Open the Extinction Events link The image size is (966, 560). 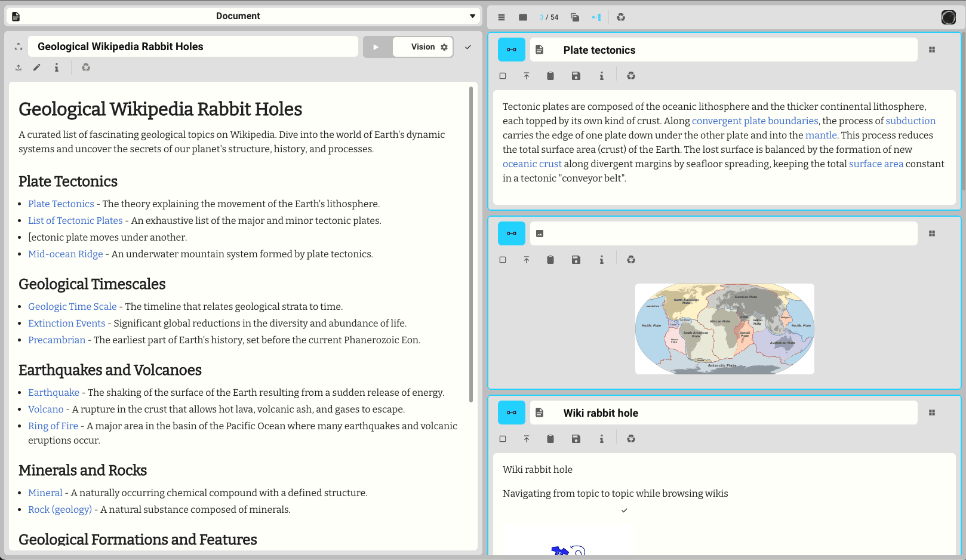[x=67, y=324]
